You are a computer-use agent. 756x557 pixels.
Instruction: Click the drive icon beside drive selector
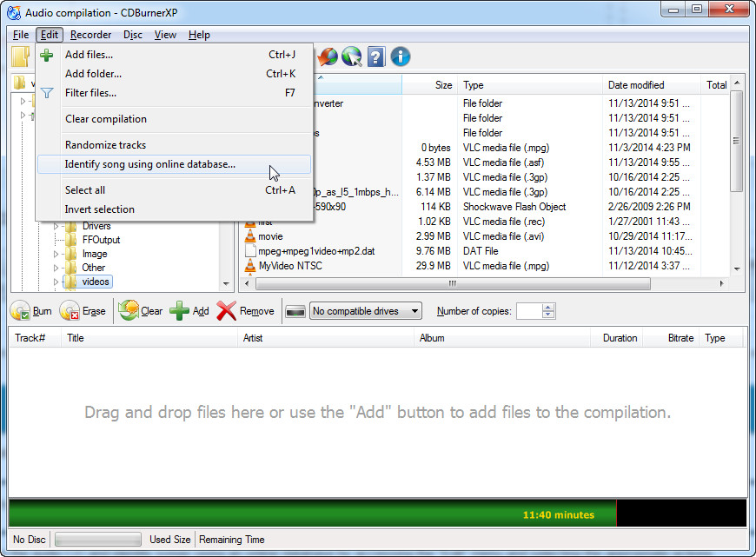[295, 312]
